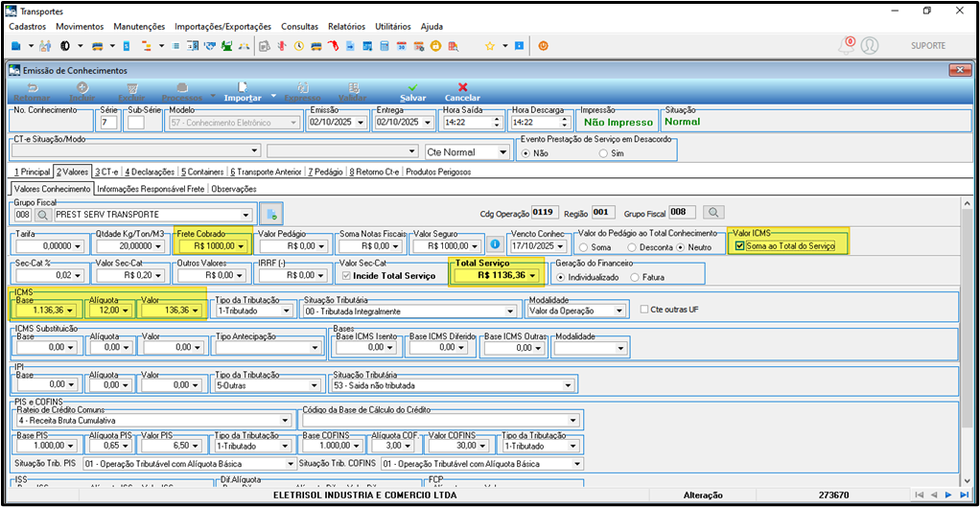Click the dropdown arrow beside Importar

273,97
